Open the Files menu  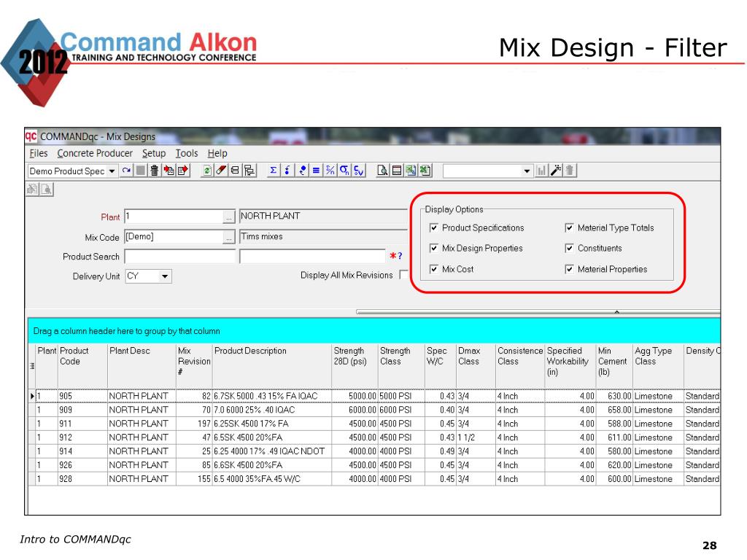[39, 153]
